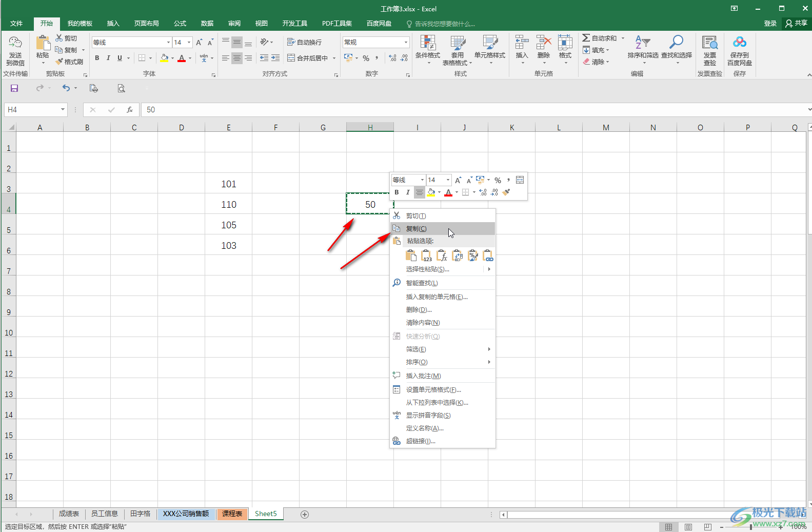
Task: Click the Paste Values (123) paste option
Action: tap(426, 255)
